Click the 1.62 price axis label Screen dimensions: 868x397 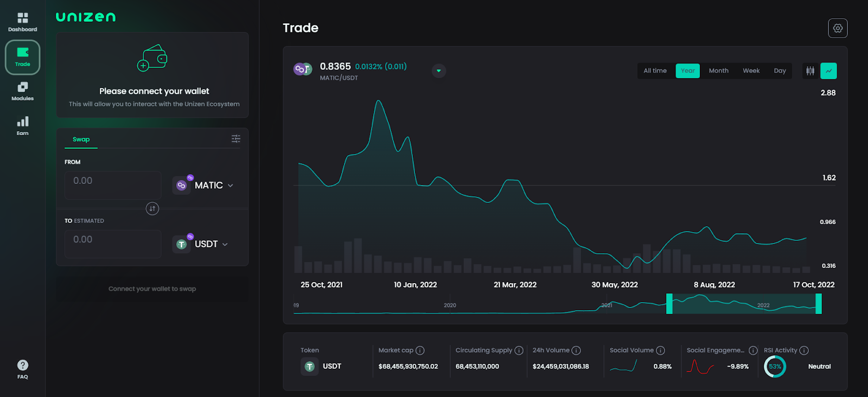pyautogui.click(x=829, y=178)
